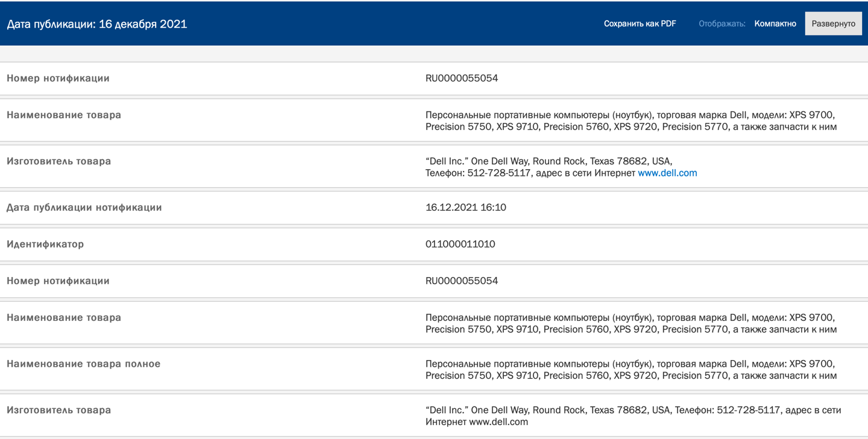Screen dimensions: 868x439
Task: Click the 'Идентификатор' label
Action: [45, 244]
